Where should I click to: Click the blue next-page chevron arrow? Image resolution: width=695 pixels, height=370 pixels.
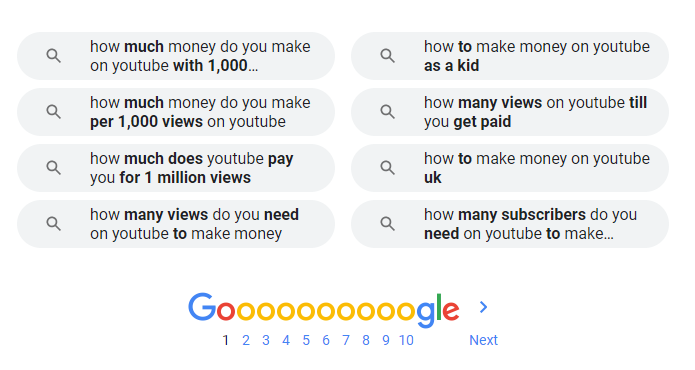pyautogui.click(x=484, y=307)
